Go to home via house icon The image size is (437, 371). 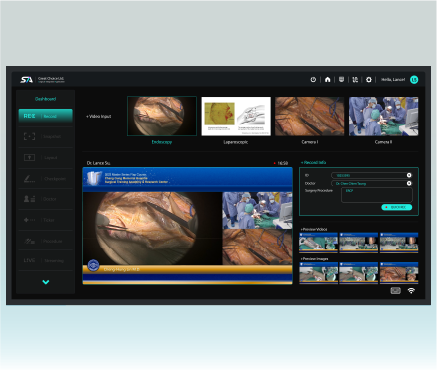[328, 80]
